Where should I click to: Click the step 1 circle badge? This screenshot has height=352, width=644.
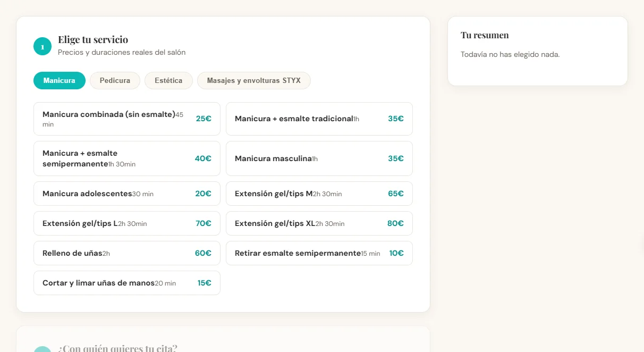43,46
